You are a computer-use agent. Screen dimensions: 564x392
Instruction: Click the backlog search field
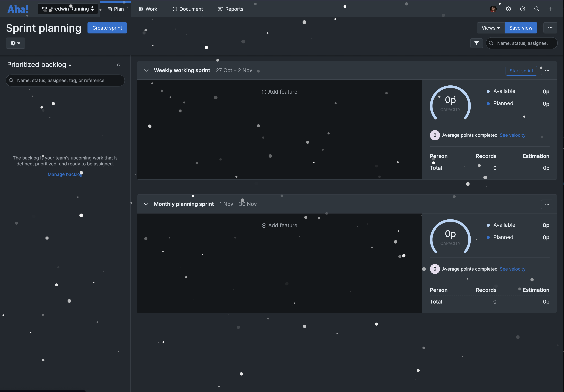(65, 80)
